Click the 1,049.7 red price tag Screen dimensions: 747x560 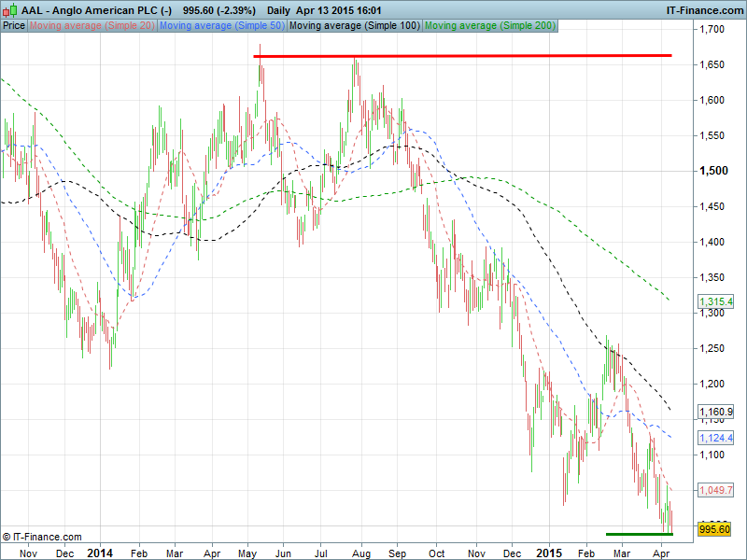(x=715, y=490)
